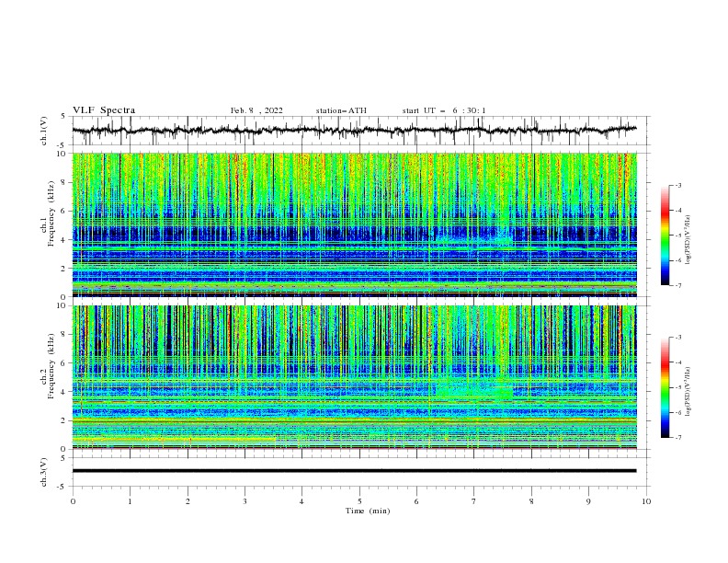Click the green 4 kHz emission patch in ch.2
Image resolution: width=728 pixels, height=563 pixels.
[x=474, y=390]
